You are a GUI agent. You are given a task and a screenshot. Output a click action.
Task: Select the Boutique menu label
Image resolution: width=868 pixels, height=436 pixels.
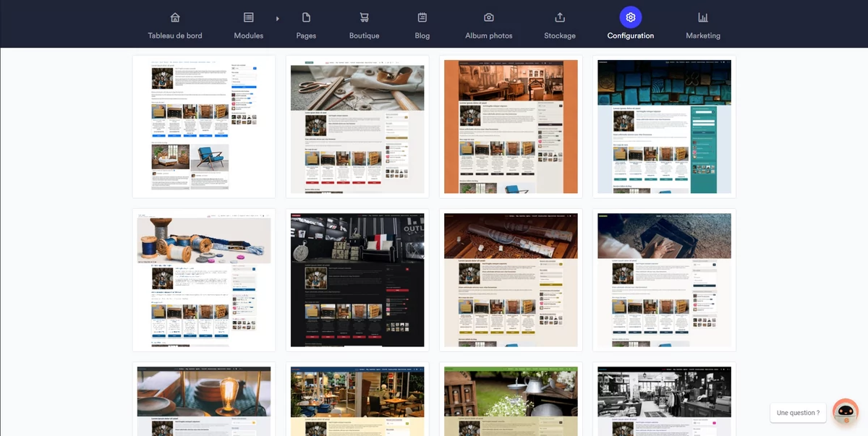click(364, 35)
